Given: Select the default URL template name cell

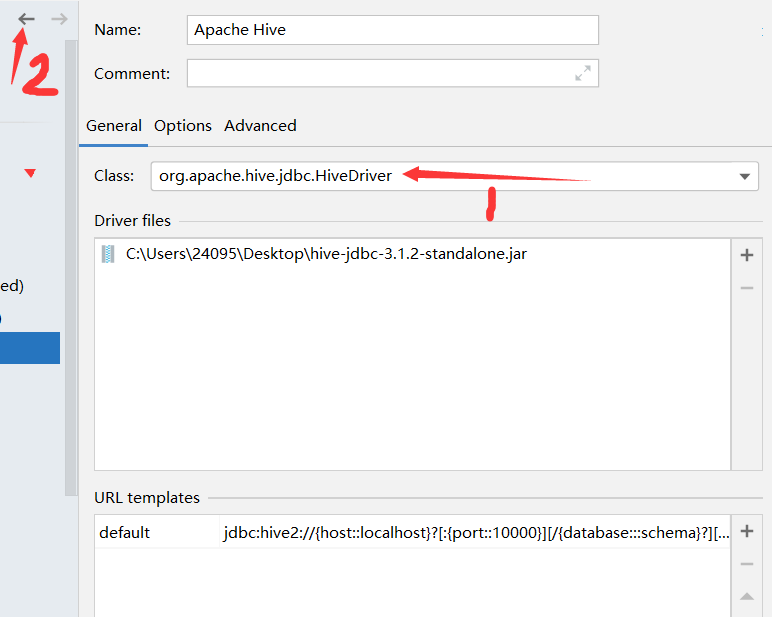Looking at the screenshot, I should coord(157,532).
